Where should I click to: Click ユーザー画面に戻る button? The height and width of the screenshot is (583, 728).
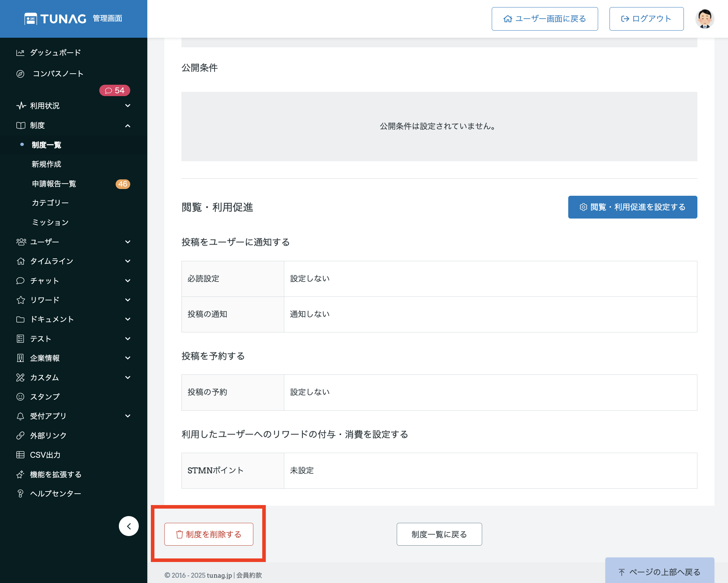point(544,19)
